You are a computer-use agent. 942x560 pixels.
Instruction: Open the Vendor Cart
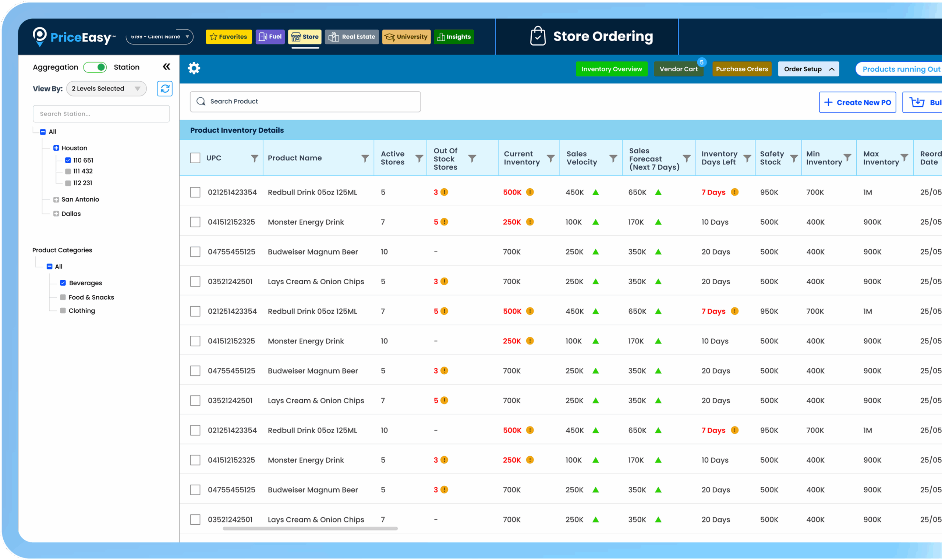point(679,69)
